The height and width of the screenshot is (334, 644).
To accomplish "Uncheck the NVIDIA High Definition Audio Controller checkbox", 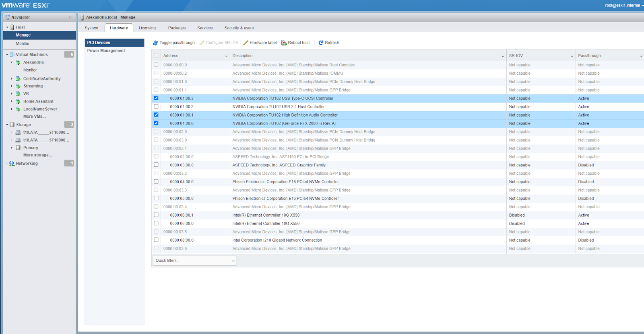I will (x=156, y=115).
